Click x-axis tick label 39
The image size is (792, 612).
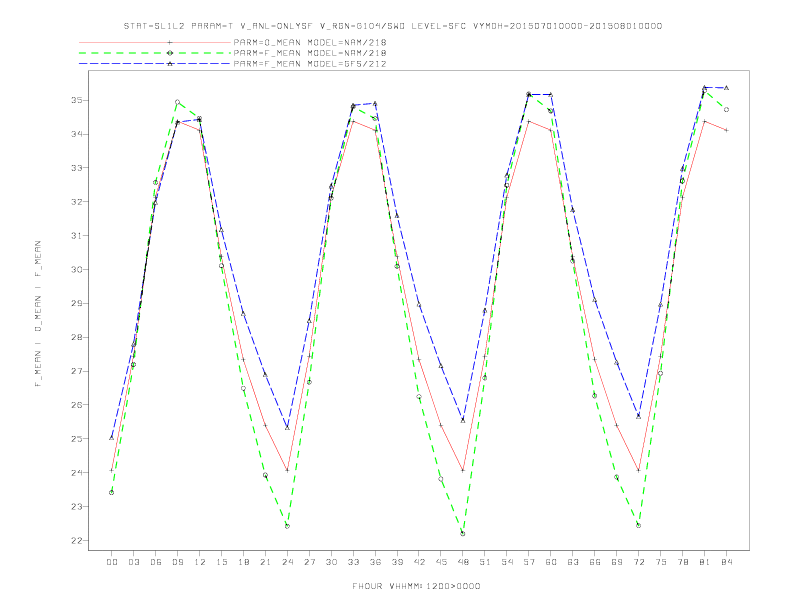[x=397, y=562]
